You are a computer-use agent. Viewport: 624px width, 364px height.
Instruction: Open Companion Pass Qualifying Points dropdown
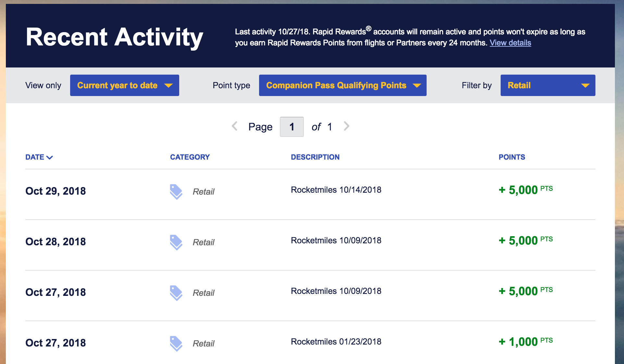pos(343,85)
